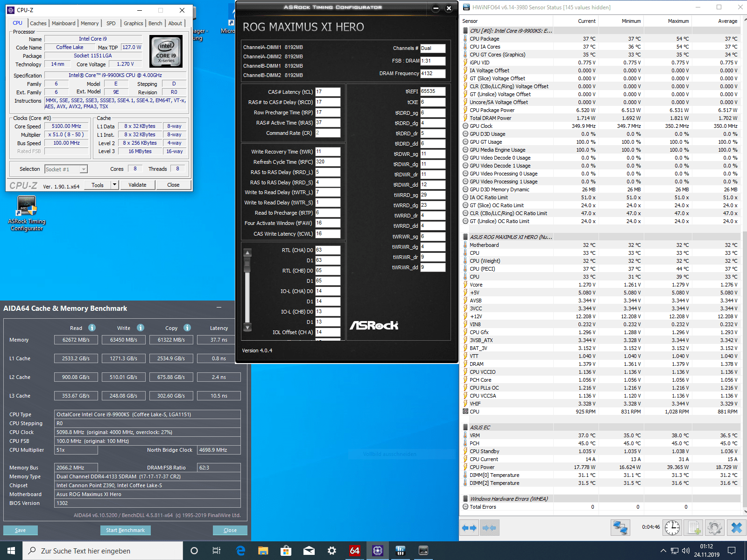
Task: Open the Tools dropdown arrow in CPU-Z
Action: coord(114,185)
